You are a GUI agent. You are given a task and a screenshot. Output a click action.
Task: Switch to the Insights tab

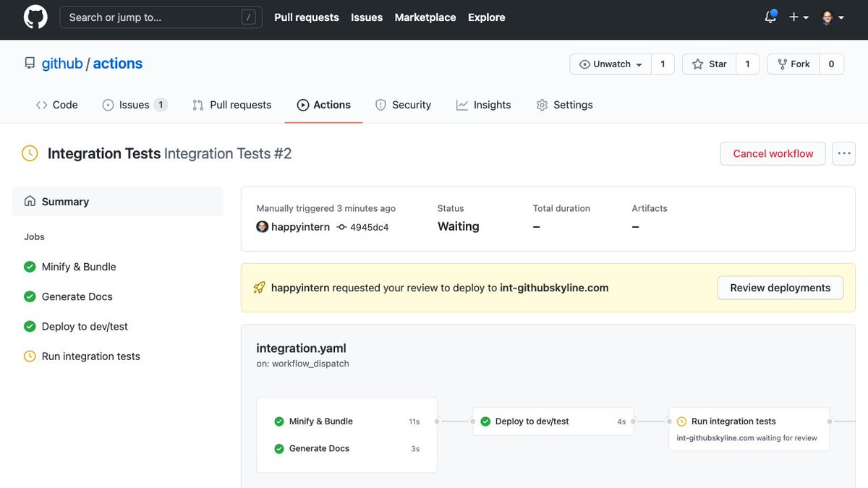point(483,105)
